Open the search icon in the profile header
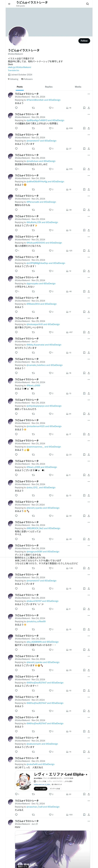Viewport: 98px width, 868px height. (x=87, y=4)
